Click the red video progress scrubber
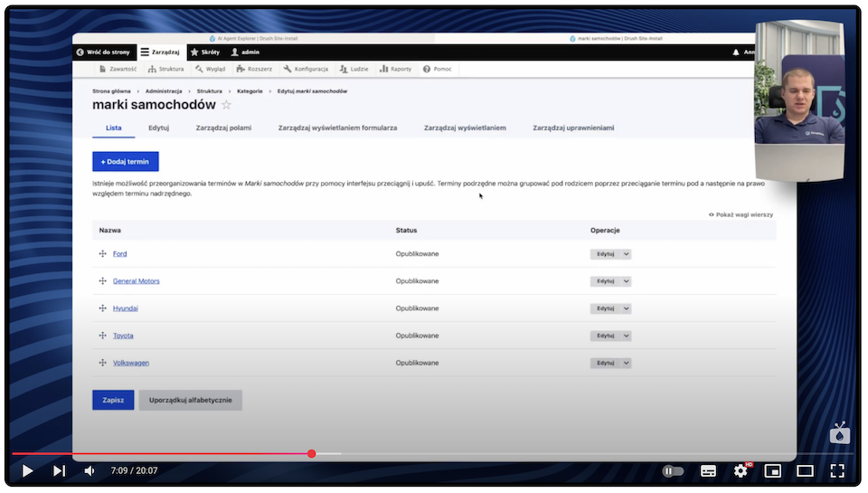The width and height of the screenshot is (868, 493). point(312,454)
